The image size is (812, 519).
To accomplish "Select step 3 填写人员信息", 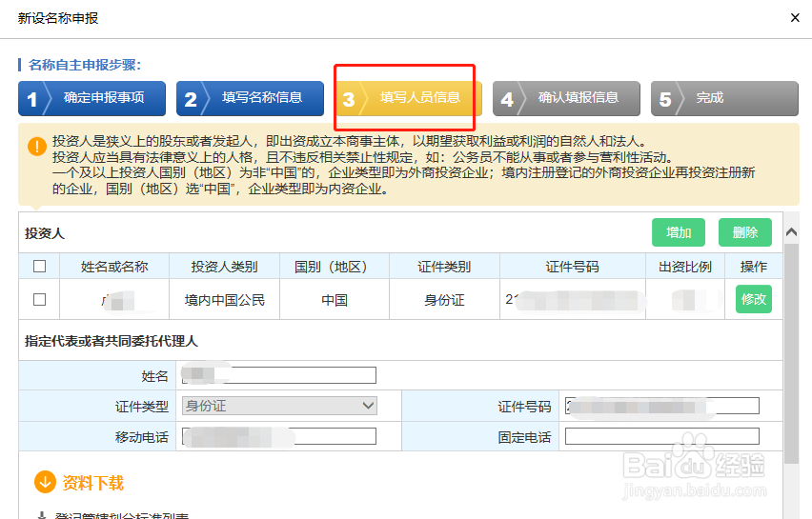I will point(408,98).
